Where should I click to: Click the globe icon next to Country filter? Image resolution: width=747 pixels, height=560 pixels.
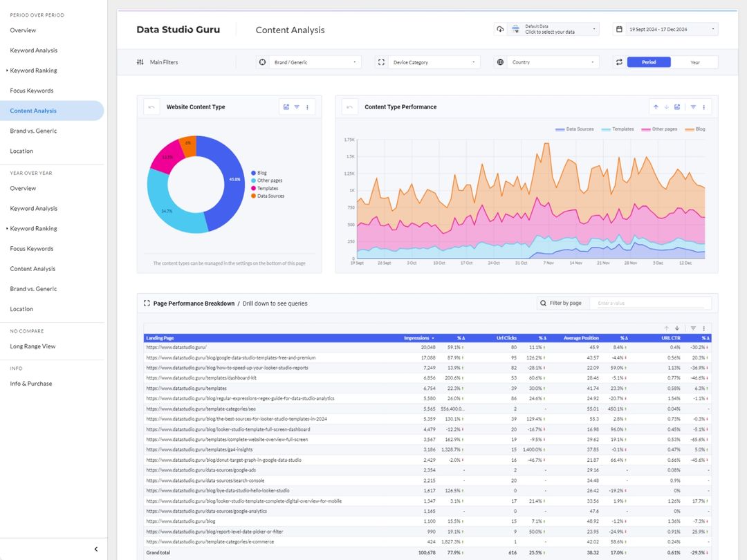[499, 62]
